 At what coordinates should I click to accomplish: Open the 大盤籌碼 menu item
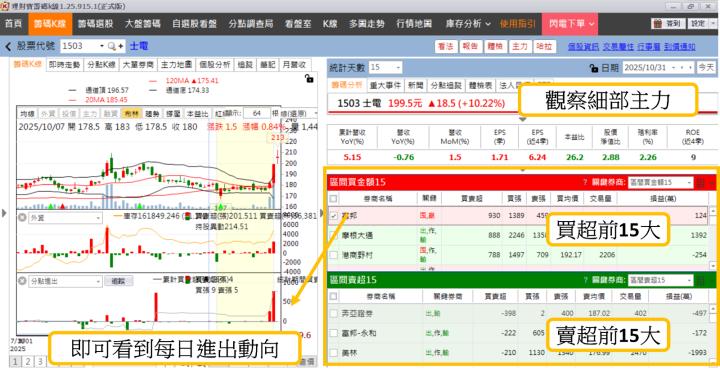(142, 23)
